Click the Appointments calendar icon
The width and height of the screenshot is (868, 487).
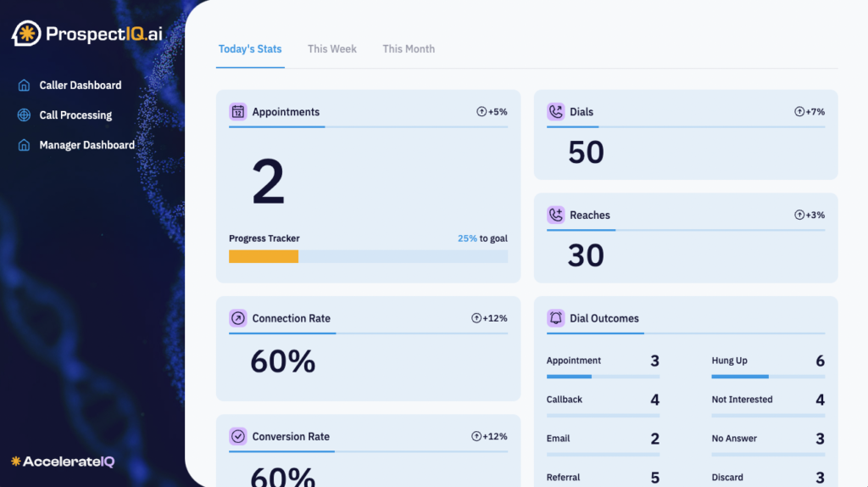point(238,112)
